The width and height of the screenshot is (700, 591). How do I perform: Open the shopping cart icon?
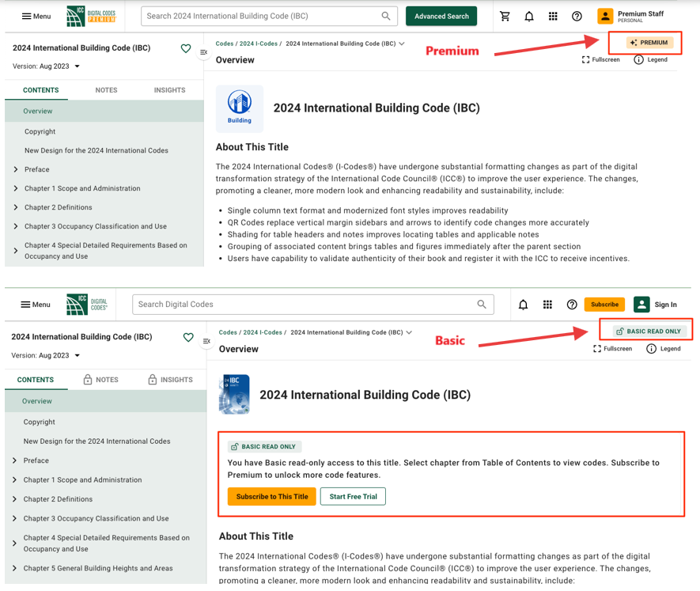click(505, 17)
